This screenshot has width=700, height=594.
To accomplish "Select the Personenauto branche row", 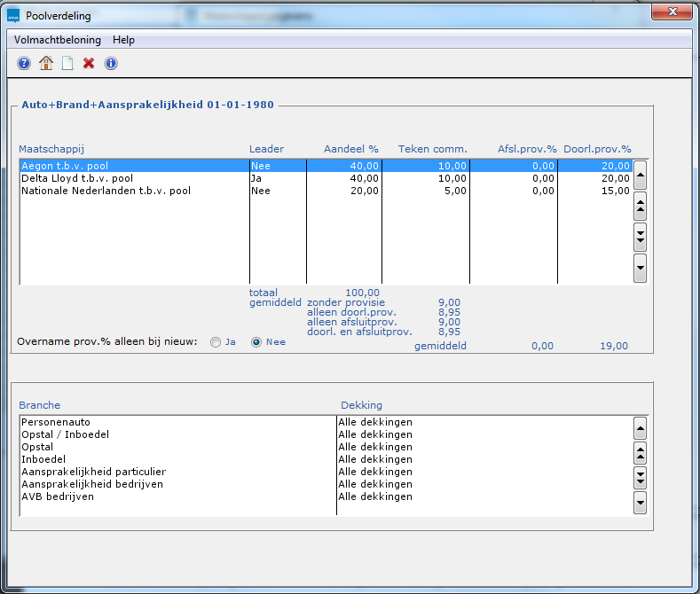I will pyautogui.click(x=56, y=423).
